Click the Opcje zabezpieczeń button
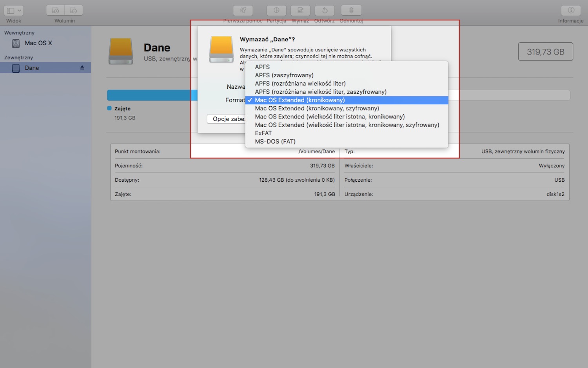This screenshot has height=368, width=588. coord(226,119)
